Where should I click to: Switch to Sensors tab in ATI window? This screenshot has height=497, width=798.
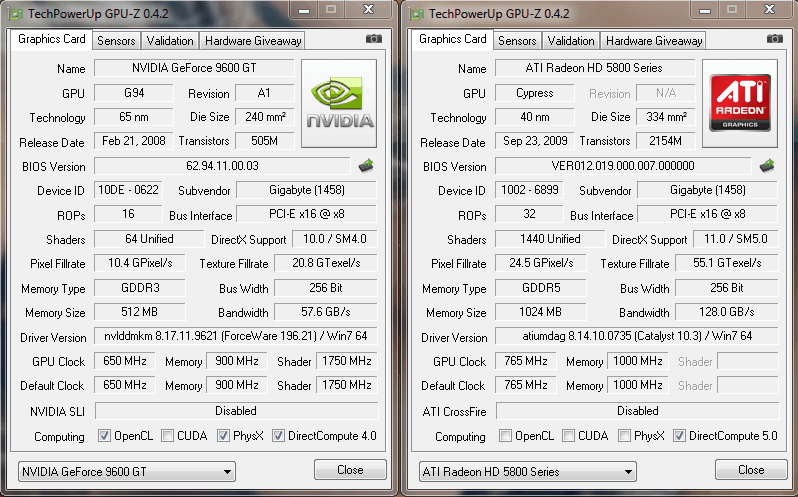coord(517,41)
